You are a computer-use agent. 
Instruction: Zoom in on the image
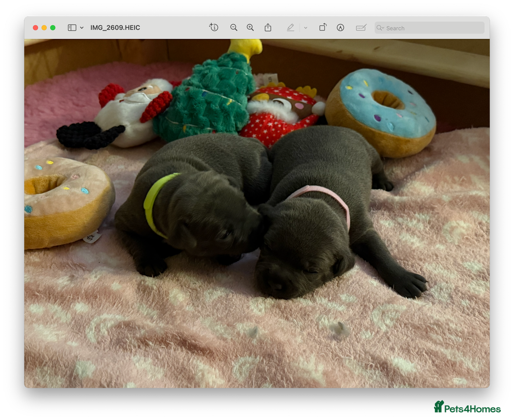tap(250, 28)
